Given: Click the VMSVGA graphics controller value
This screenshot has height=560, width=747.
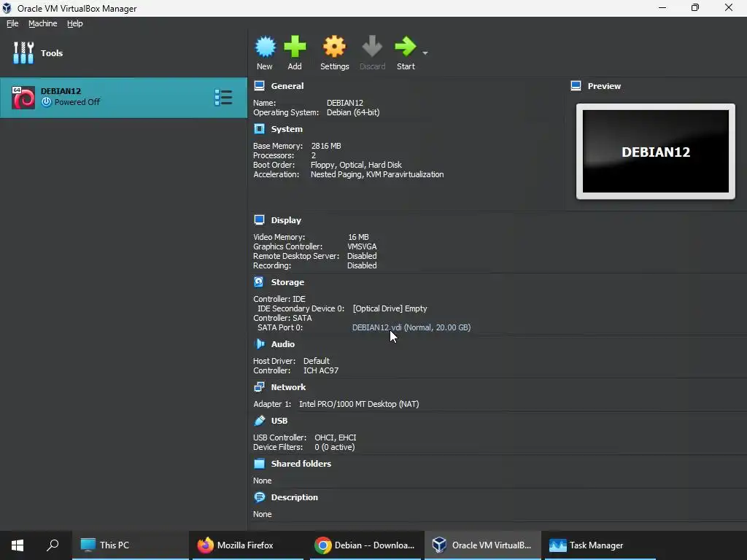Looking at the screenshot, I should (362, 246).
